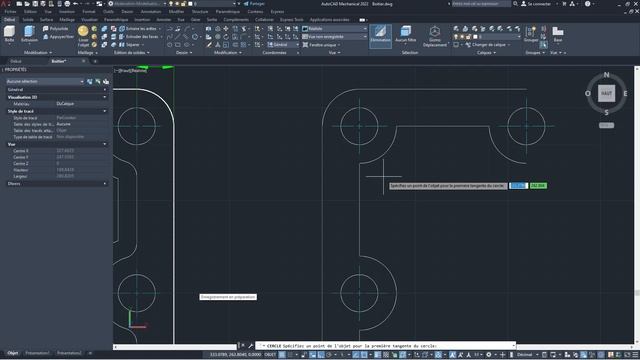Click the Partager share button

(x=254, y=4)
